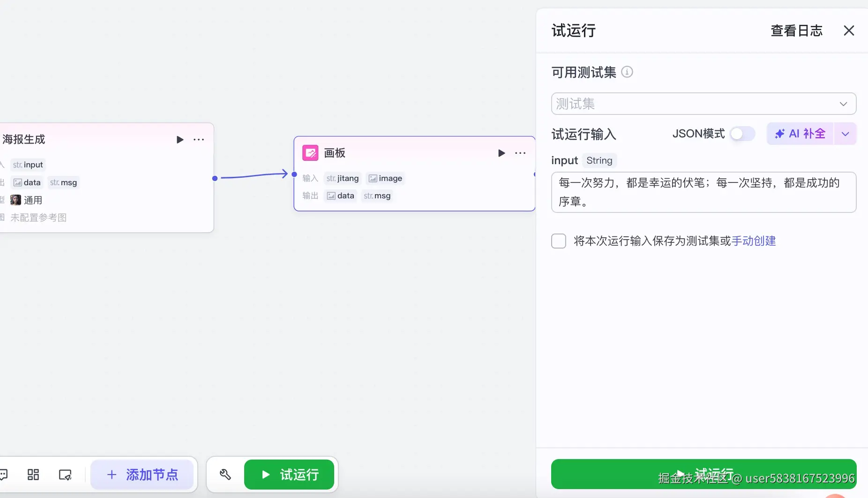Image resolution: width=868 pixels, height=498 pixels.
Task: Click the green 试运行 run button
Action: (703, 474)
